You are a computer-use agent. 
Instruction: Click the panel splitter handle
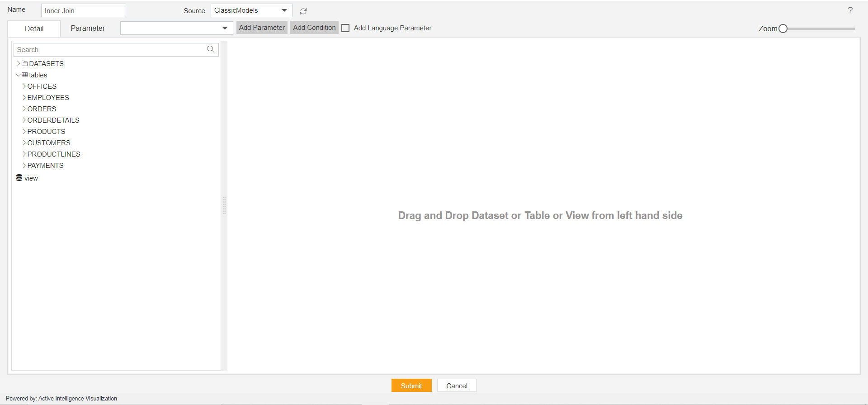pos(224,205)
